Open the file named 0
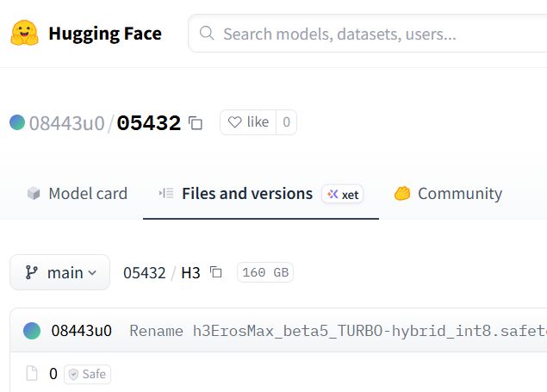 point(53,374)
